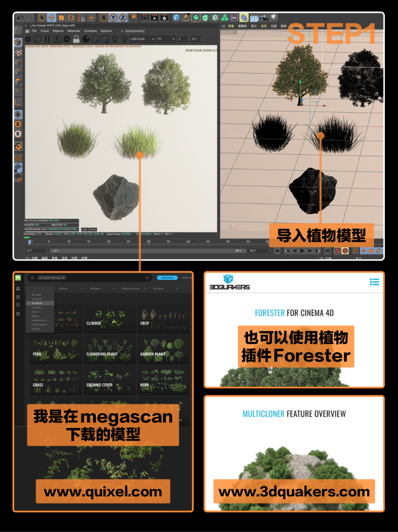
Task: Open the Megascans Home sidebar icon
Action: pyautogui.click(x=18, y=288)
